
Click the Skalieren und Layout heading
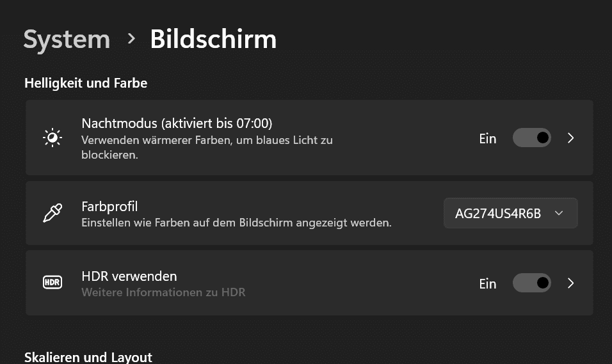click(x=88, y=357)
